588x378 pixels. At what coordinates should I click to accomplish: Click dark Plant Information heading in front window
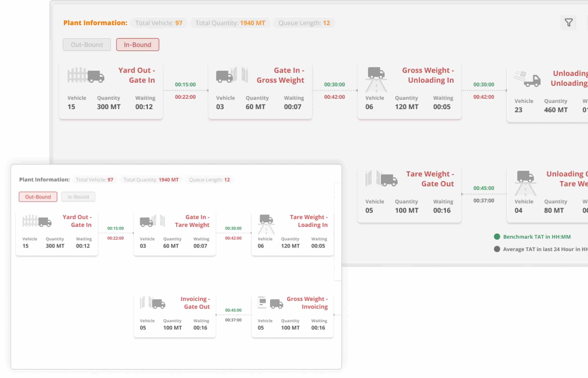[44, 180]
